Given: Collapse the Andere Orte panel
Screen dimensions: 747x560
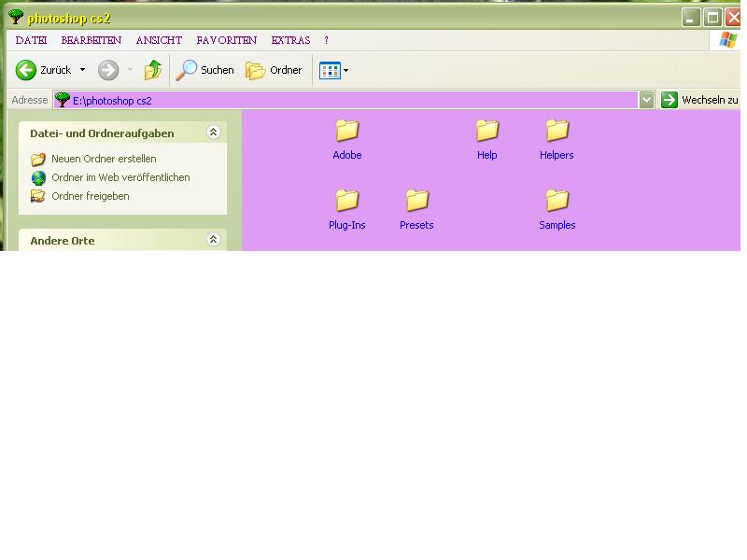Looking at the screenshot, I should (213, 239).
